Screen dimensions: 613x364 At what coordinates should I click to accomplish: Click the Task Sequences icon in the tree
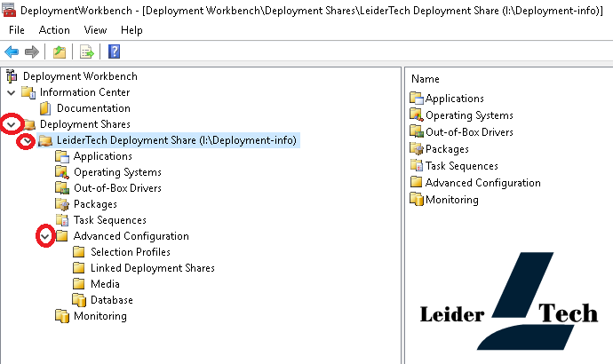point(62,220)
